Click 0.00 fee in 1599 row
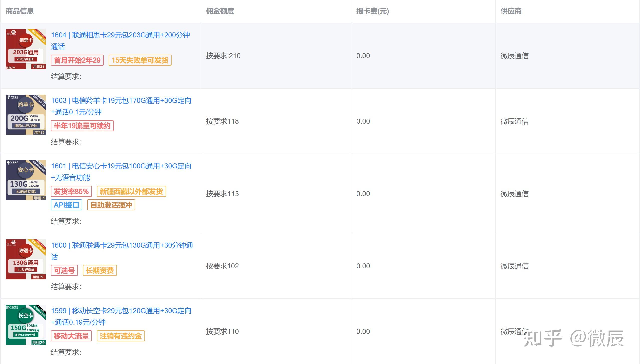Viewport: 640px width, 364px height. pyautogui.click(x=363, y=331)
